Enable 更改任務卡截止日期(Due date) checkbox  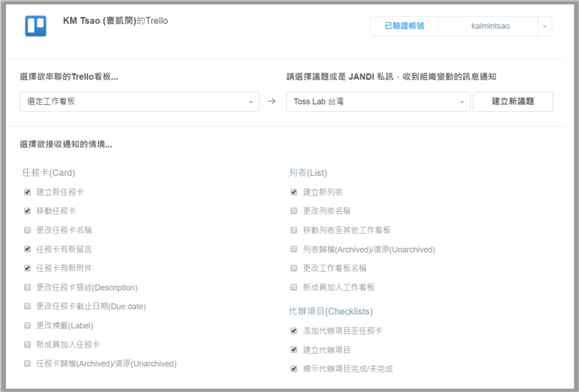(x=27, y=306)
